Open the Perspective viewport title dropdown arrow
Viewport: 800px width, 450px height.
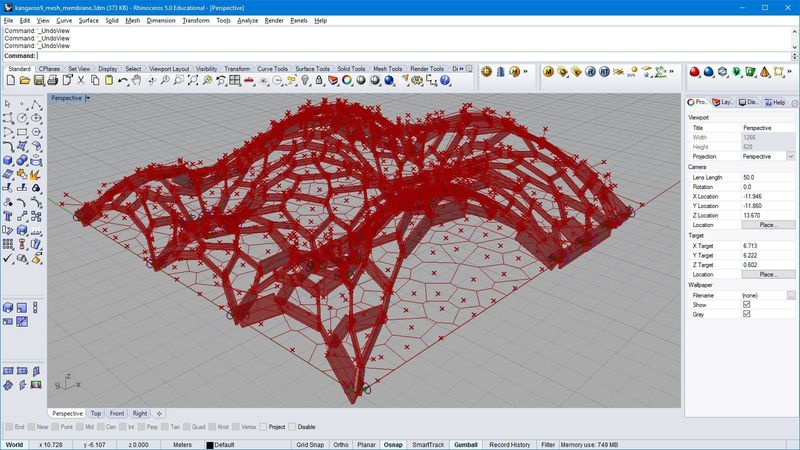(x=88, y=98)
